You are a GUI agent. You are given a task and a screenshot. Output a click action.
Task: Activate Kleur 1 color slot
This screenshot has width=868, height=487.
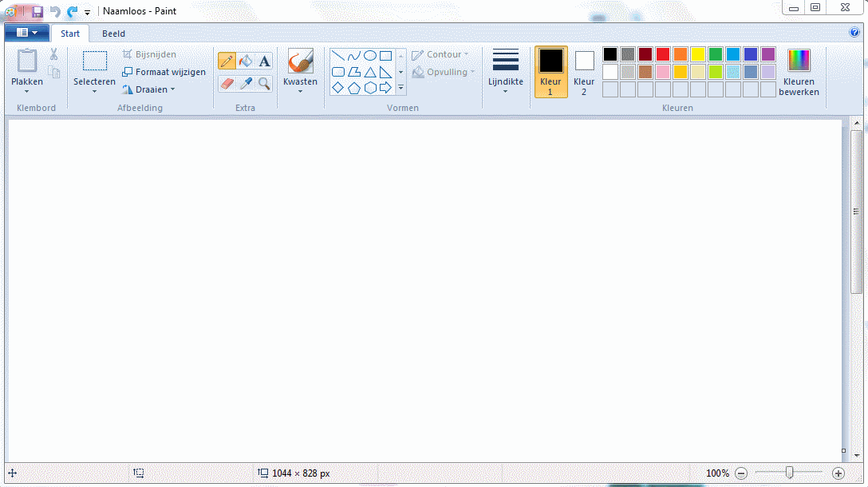click(x=550, y=71)
